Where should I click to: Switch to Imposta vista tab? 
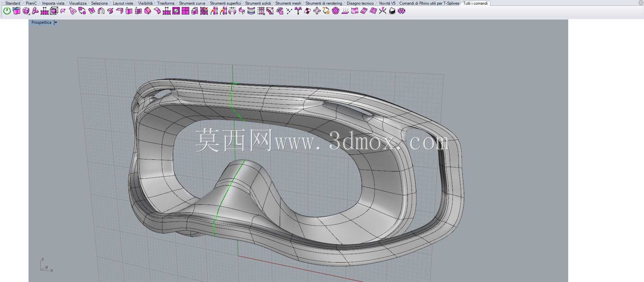click(x=53, y=3)
